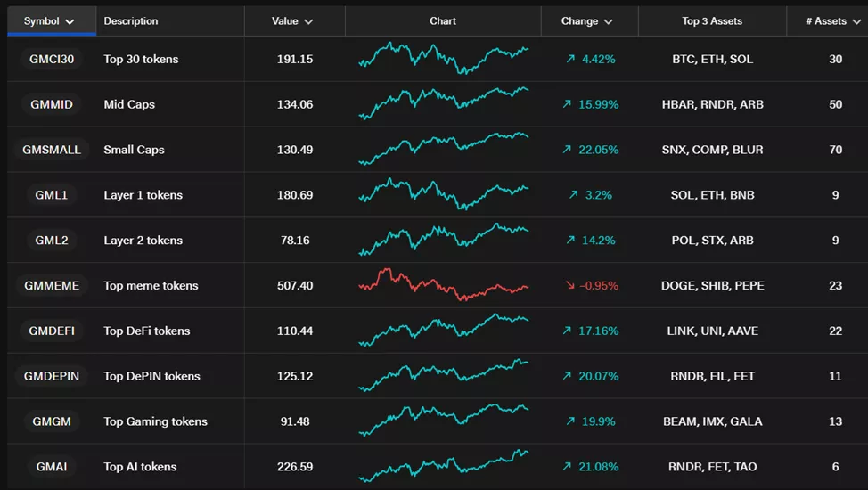868x490 pixels.
Task: Expand the Change column sort chevron
Action: click(x=609, y=21)
